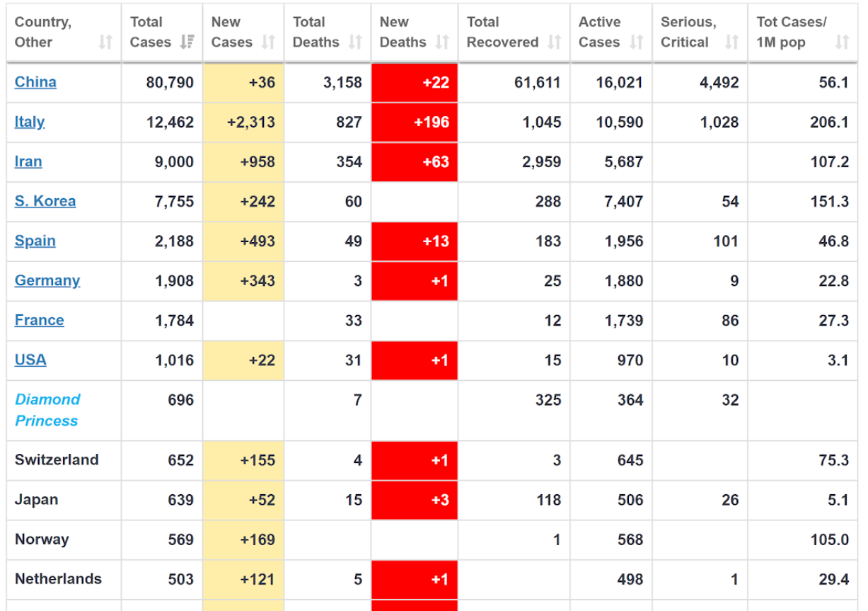This screenshot has height=611, width=868.
Task: Open the Italy country link
Action: pyautogui.click(x=30, y=122)
